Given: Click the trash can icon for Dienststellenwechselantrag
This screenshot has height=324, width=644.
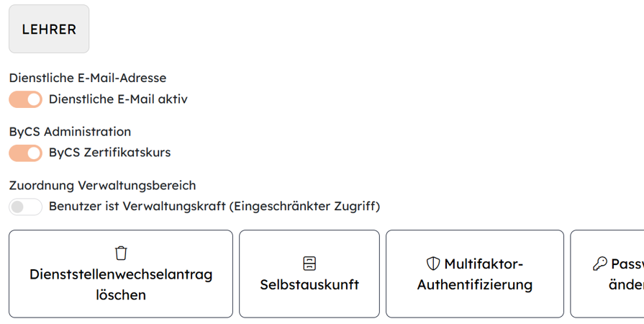Looking at the screenshot, I should point(121,253).
